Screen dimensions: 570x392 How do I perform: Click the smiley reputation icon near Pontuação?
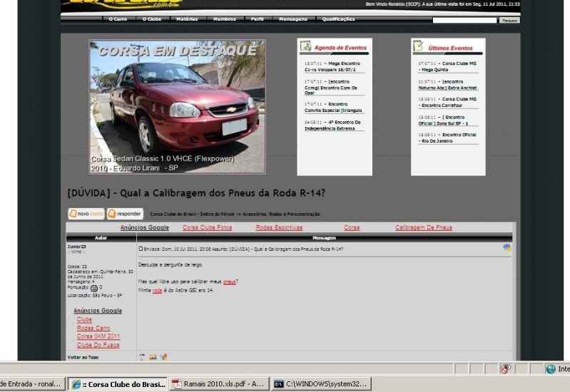tap(93, 289)
